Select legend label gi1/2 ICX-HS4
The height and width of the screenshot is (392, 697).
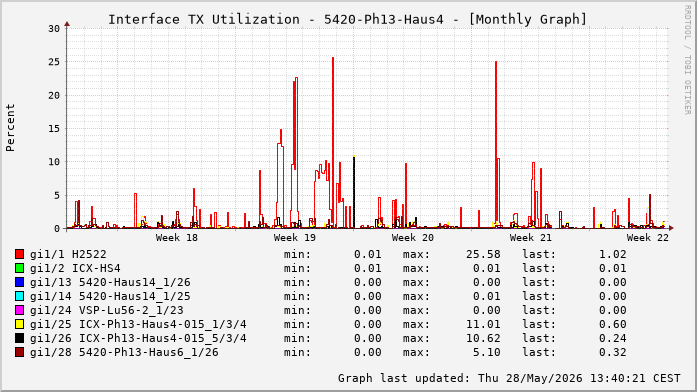75,268
